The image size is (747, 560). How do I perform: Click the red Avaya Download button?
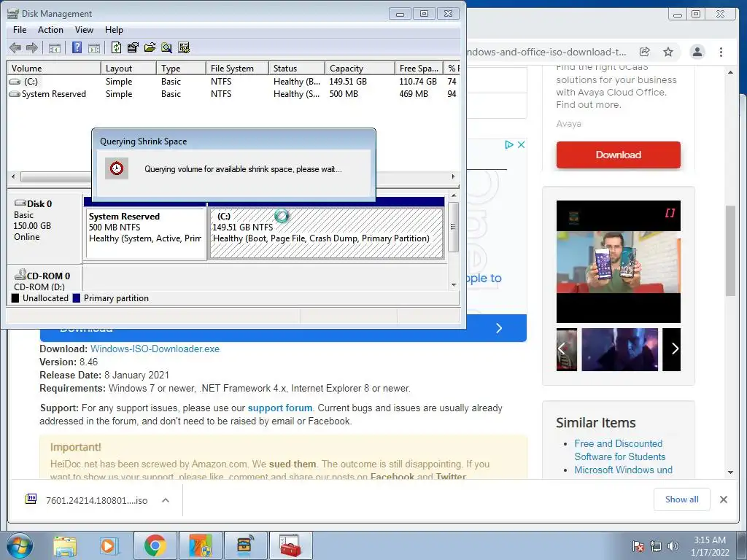tap(619, 155)
